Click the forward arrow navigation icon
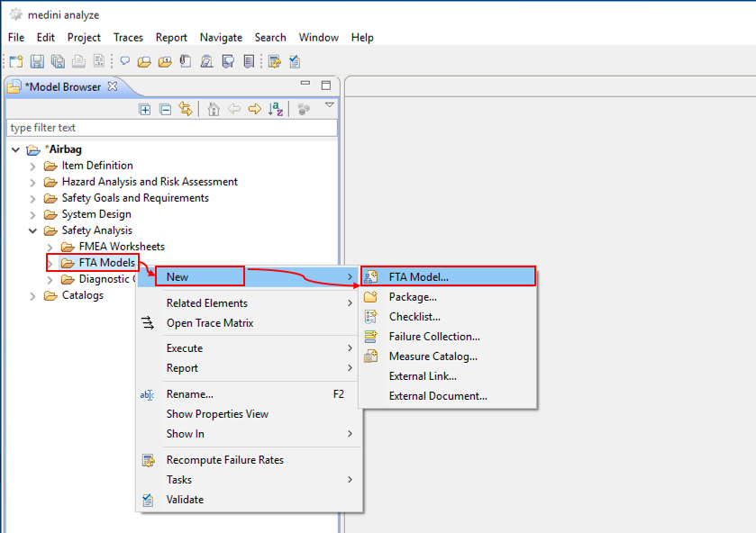Image resolution: width=756 pixels, height=533 pixels. (255, 109)
